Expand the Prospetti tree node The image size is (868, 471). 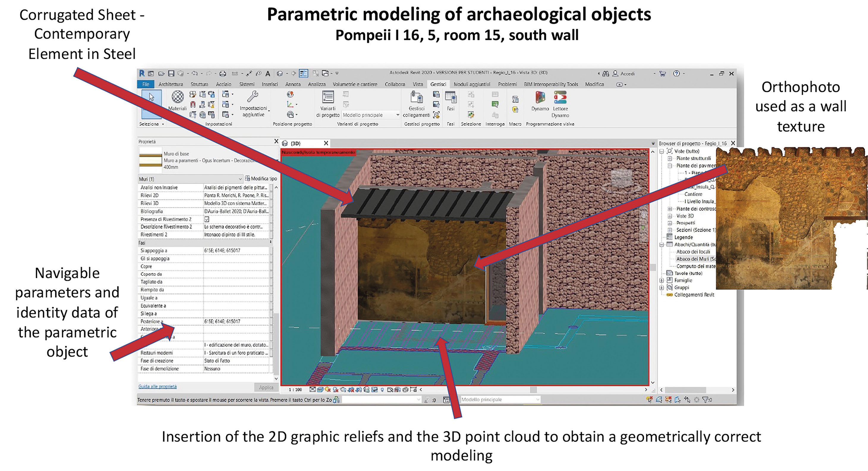670,223
